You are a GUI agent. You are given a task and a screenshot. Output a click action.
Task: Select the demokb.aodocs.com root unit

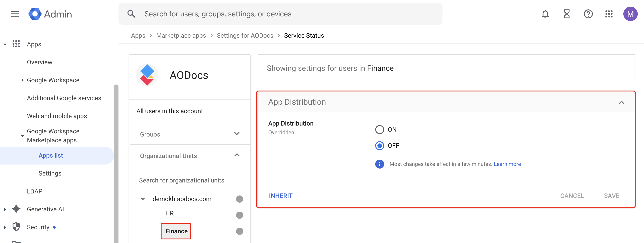[x=182, y=199]
